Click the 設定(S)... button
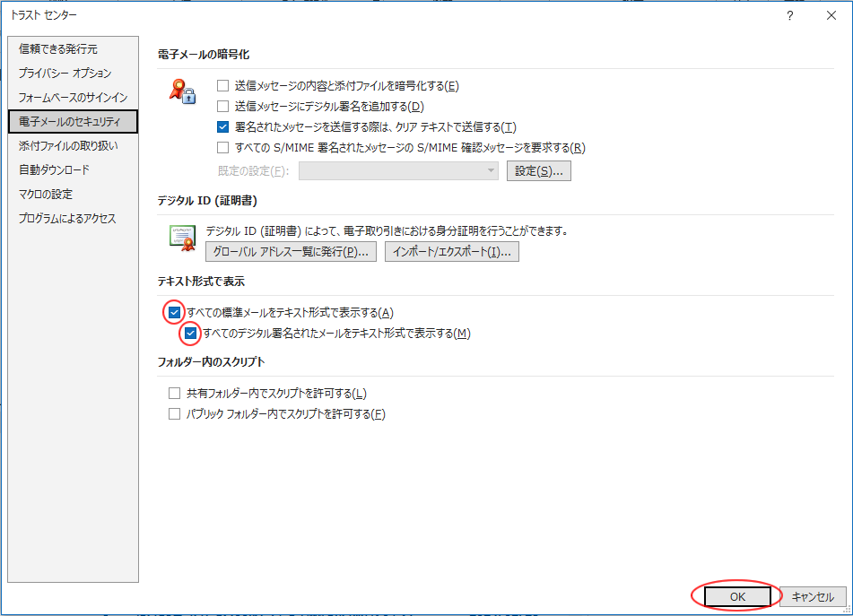 coord(538,170)
